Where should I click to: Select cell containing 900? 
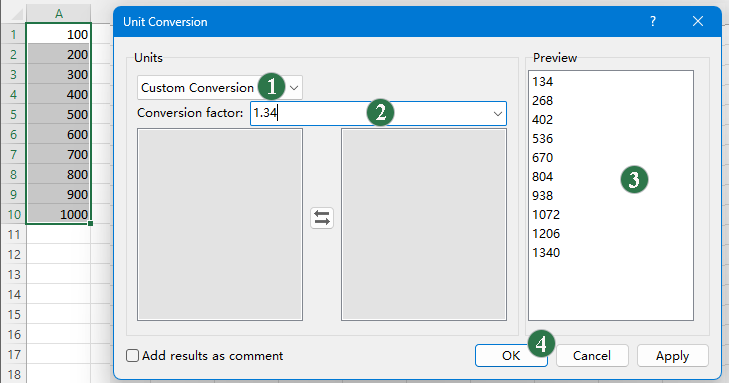59,194
